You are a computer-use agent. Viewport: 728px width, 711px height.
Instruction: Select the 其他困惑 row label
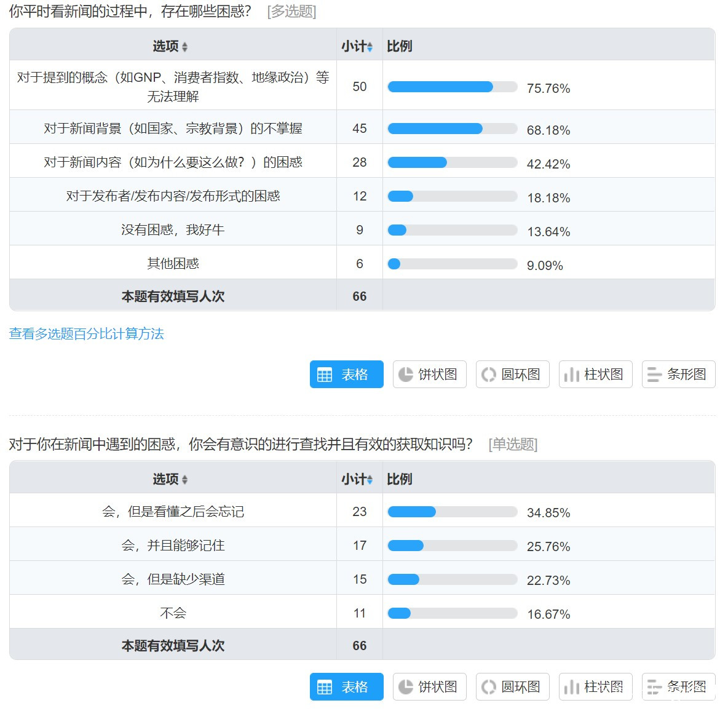(173, 263)
